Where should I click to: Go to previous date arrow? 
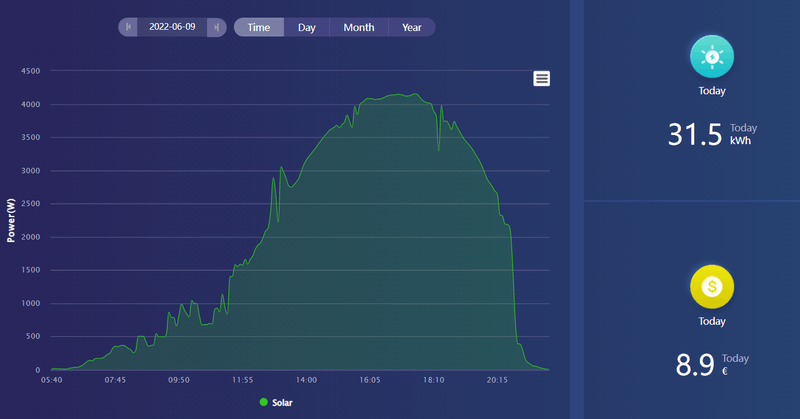(x=128, y=27)
